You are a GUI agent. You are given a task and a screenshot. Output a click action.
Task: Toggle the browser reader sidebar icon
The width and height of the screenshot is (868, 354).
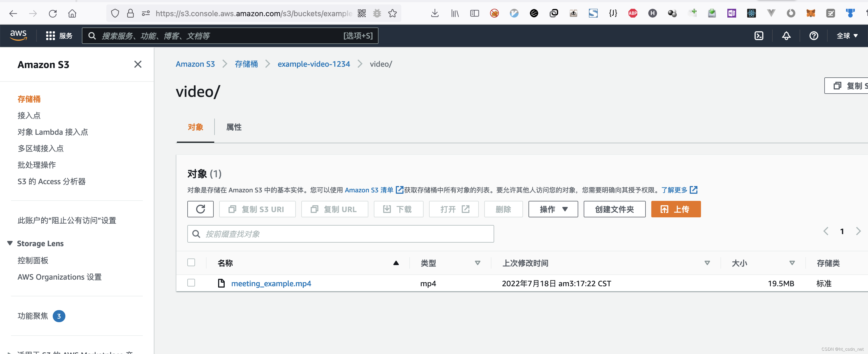[x=474, y=13]
